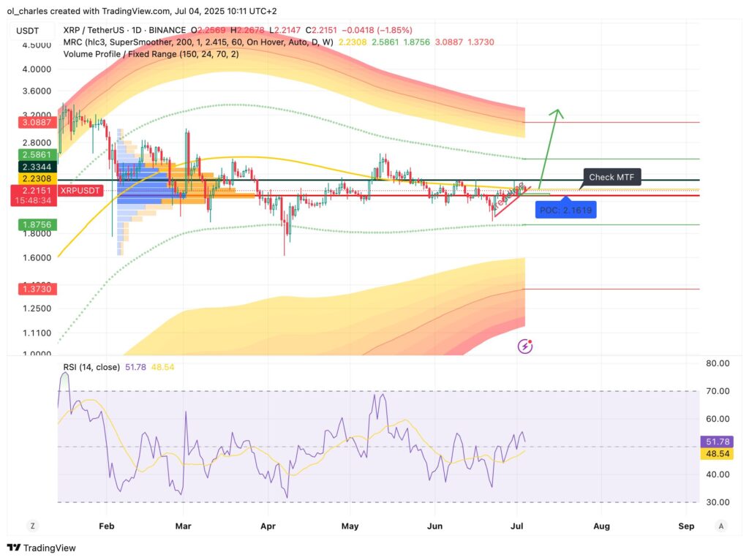Click the "Check MTF" note label
The width and height of the screenshot is (749, 560).
click(x=611, y=177)
